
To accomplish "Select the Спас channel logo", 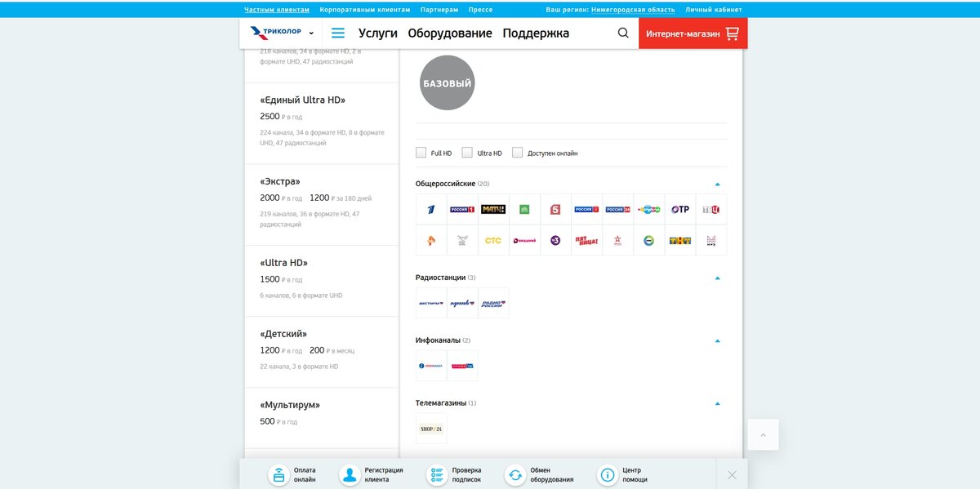I will click(462, 240).
